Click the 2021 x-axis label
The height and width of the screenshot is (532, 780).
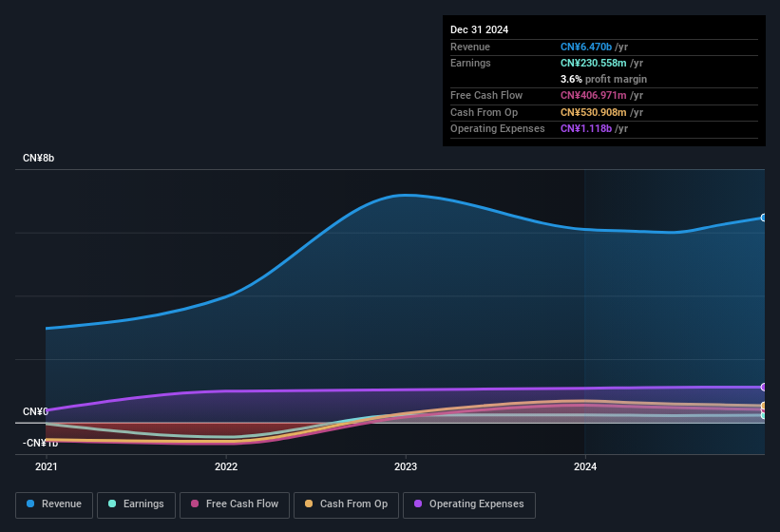(47, 466)
